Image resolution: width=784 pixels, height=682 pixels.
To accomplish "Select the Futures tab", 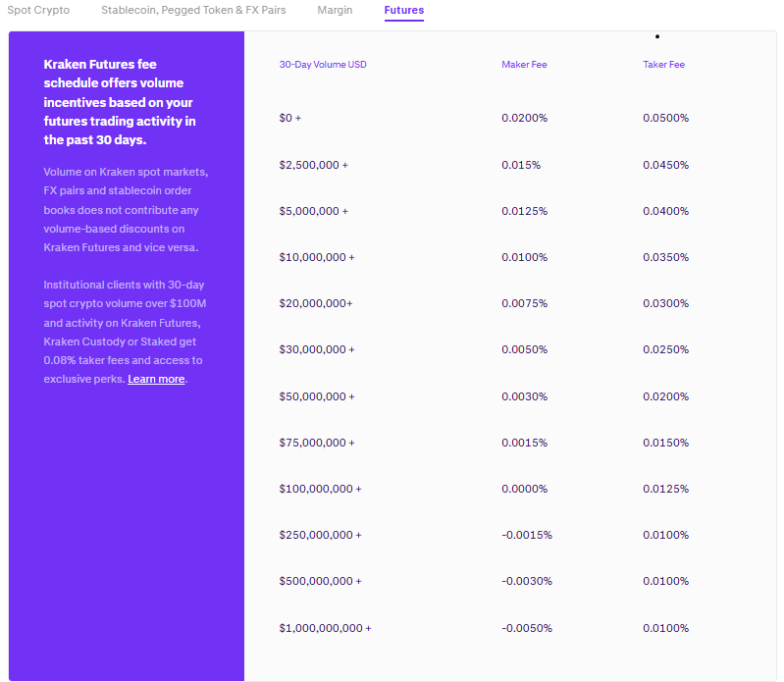I will click(x=404, y=10).
